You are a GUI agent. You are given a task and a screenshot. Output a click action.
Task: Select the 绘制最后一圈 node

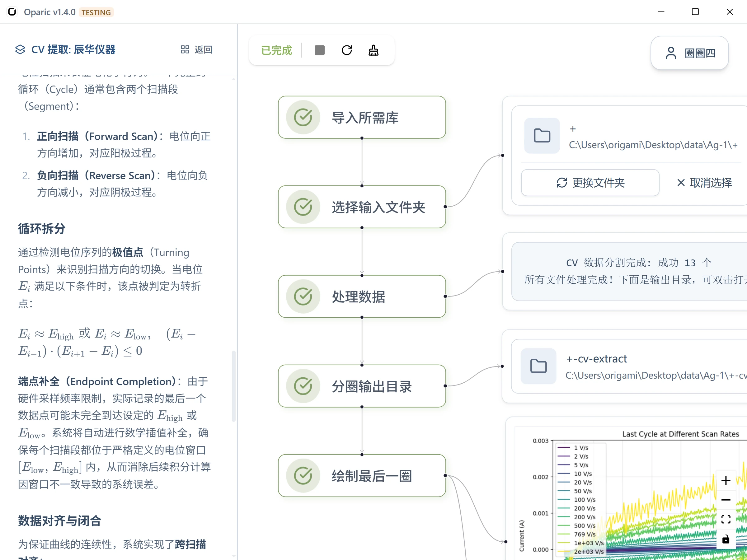tap(362, 476)
